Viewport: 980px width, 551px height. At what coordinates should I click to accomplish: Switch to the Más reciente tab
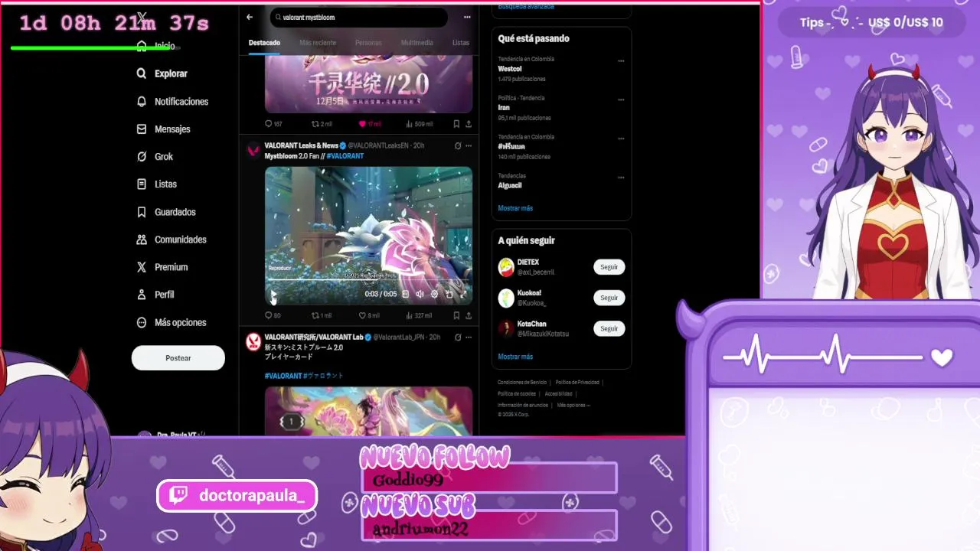click(318, 43)
